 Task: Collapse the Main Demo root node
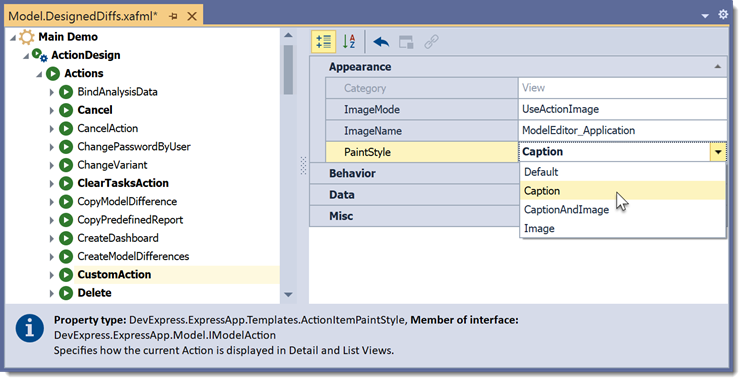(x=13, y=37)
